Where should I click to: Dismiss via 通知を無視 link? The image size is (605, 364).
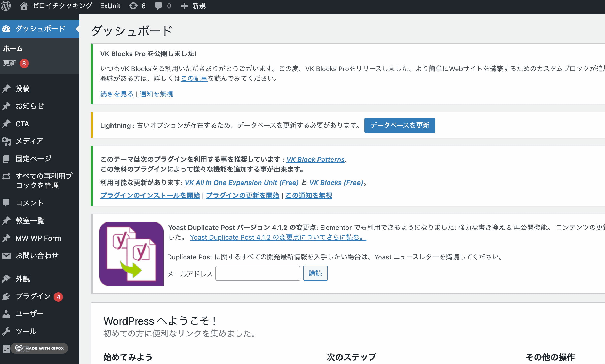click(x=156, y=94)
